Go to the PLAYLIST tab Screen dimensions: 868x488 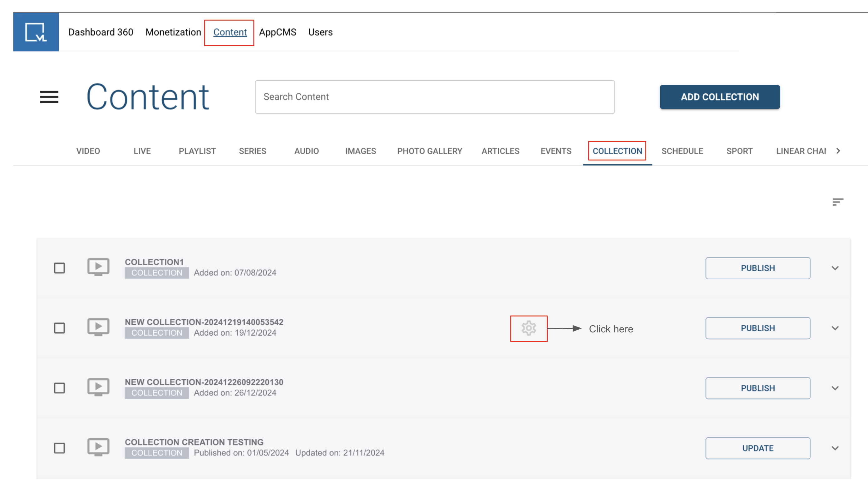coord(197,151)
